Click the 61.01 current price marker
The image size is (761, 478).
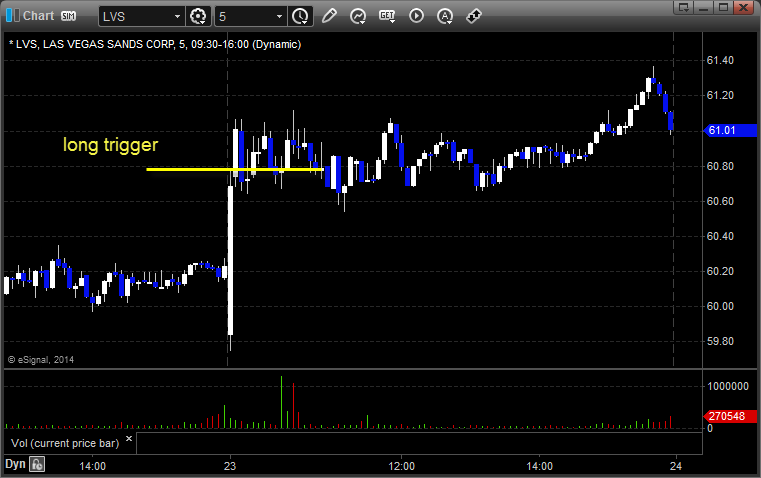[730, 130]
